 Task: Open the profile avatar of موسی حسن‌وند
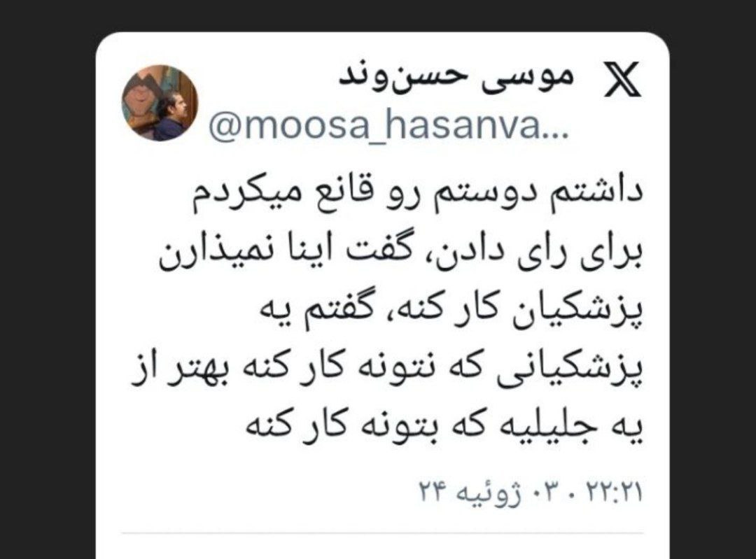[160, 103]
